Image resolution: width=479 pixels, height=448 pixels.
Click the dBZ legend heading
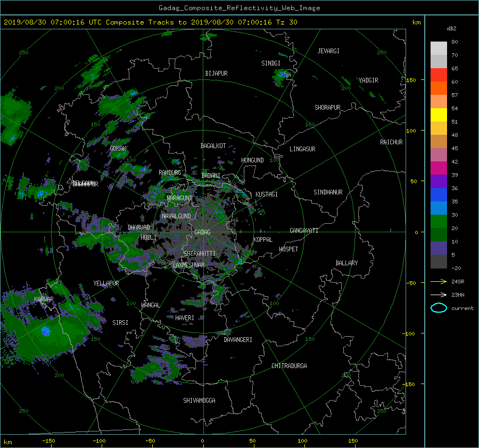[x=451, y=29]
